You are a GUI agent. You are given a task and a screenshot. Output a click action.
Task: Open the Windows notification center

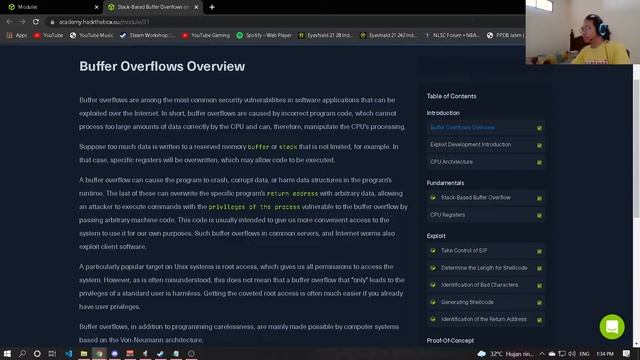pos(627,353)
